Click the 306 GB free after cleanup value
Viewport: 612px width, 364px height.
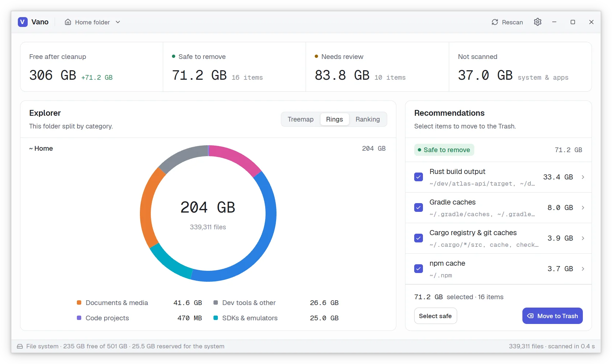pos(53,75)
